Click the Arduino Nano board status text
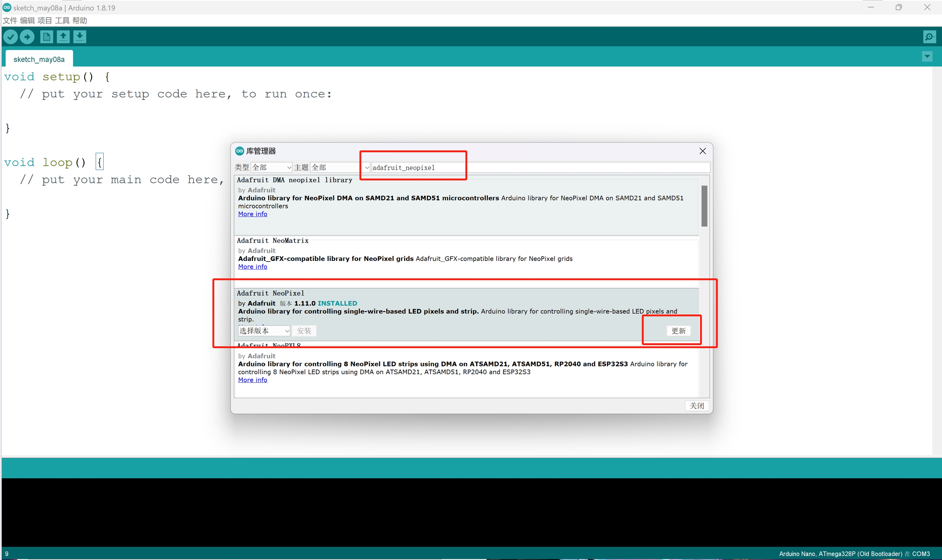This screenshot has height=560, width=942. pos(854,554)
